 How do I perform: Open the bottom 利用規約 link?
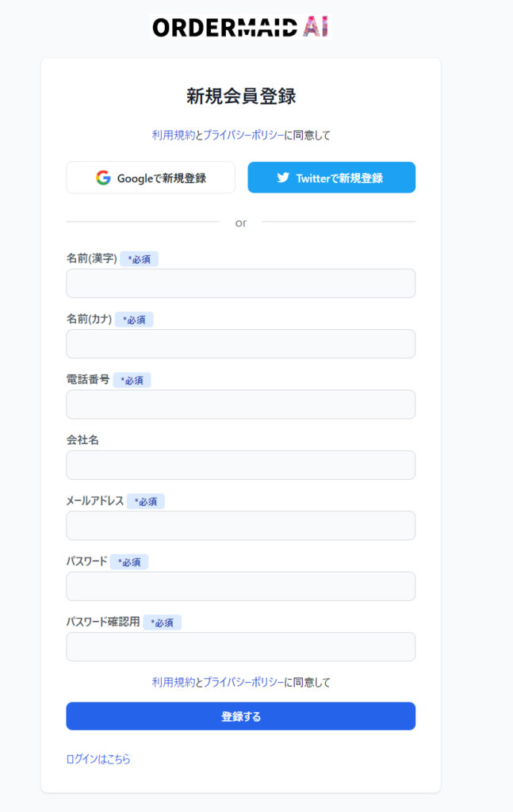[174, 683]
